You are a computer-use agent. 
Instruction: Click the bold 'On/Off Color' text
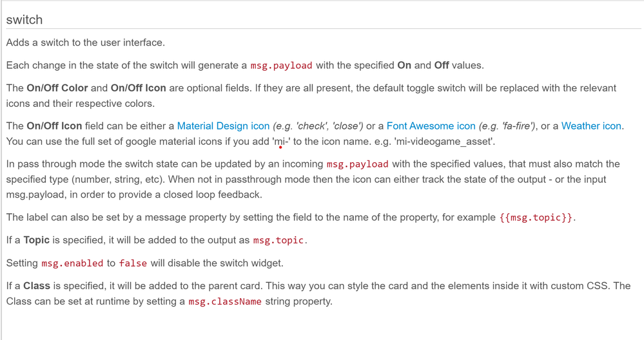click(x=57, y=88)
